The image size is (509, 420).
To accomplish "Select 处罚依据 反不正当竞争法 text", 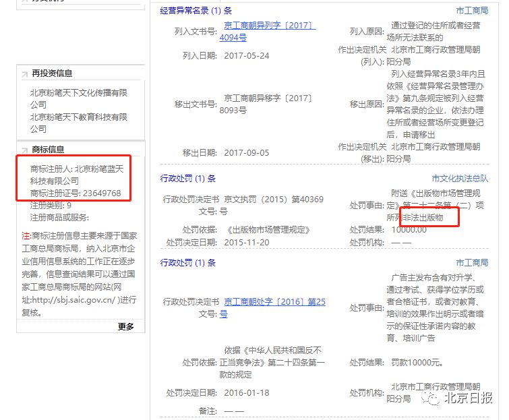I will pos(272,363).
